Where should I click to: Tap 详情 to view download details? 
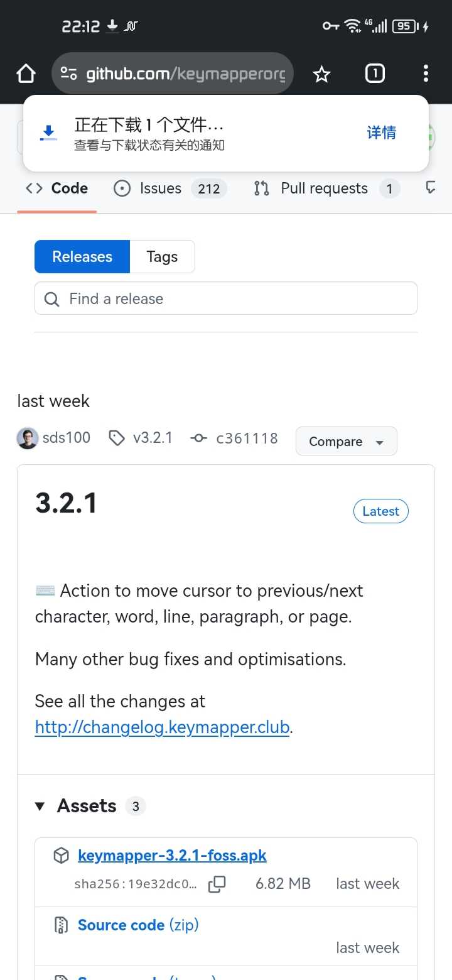[x=382, y=133]
